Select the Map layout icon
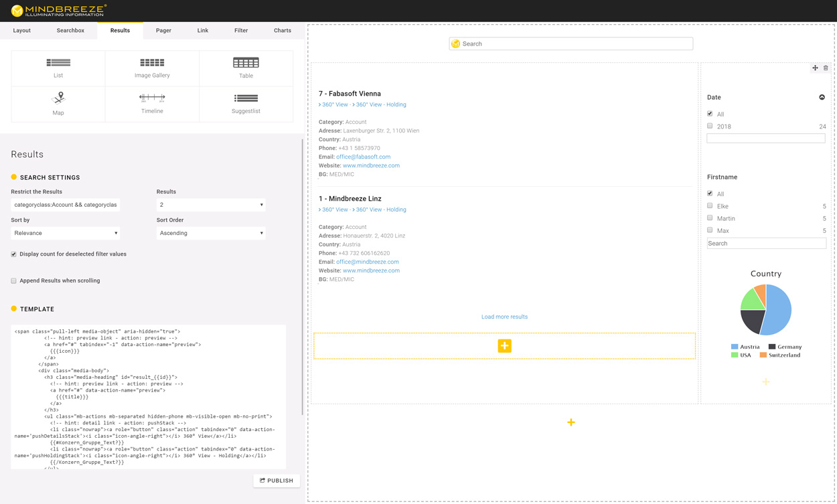 58,98
